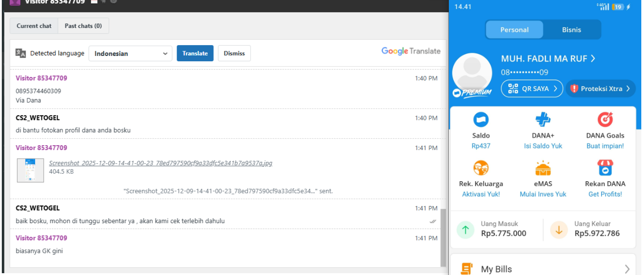
Task: Tap the QR SAYA button
Action: point(532,89)
